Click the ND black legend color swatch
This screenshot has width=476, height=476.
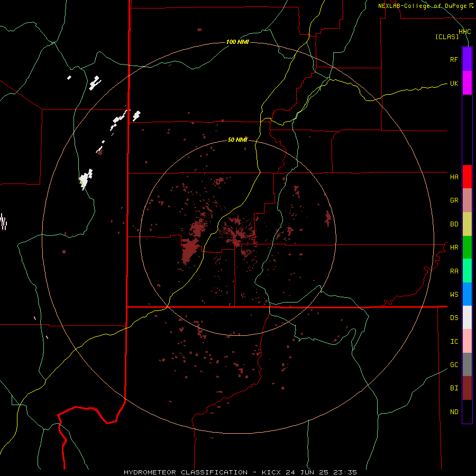pyautogui.click(x=467, y=411)
